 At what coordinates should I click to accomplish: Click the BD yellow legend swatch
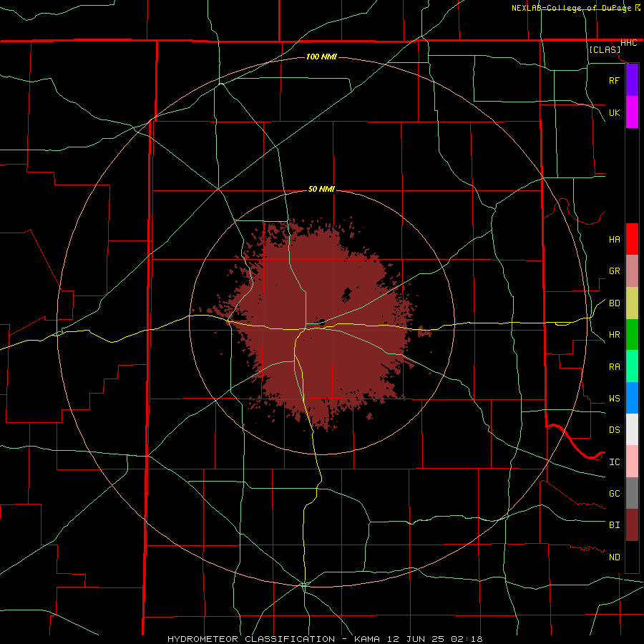point(632,303)
